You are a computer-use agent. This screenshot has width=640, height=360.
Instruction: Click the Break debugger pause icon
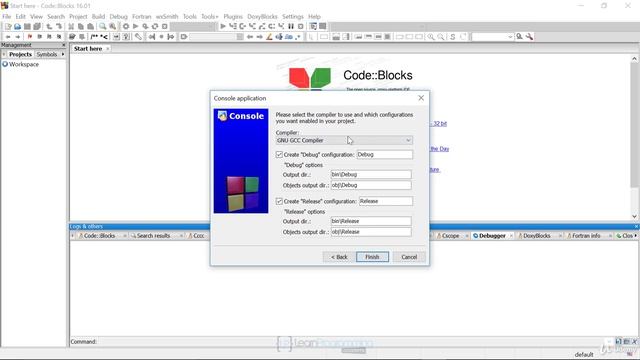[291, 27]
